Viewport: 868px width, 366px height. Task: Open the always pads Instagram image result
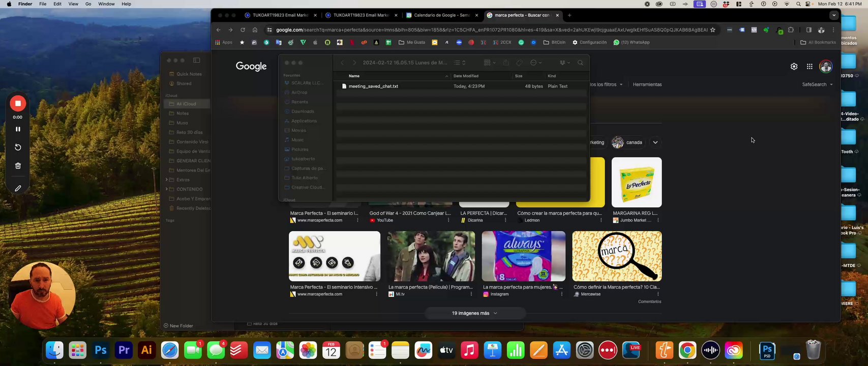click(x=524, y=256)
